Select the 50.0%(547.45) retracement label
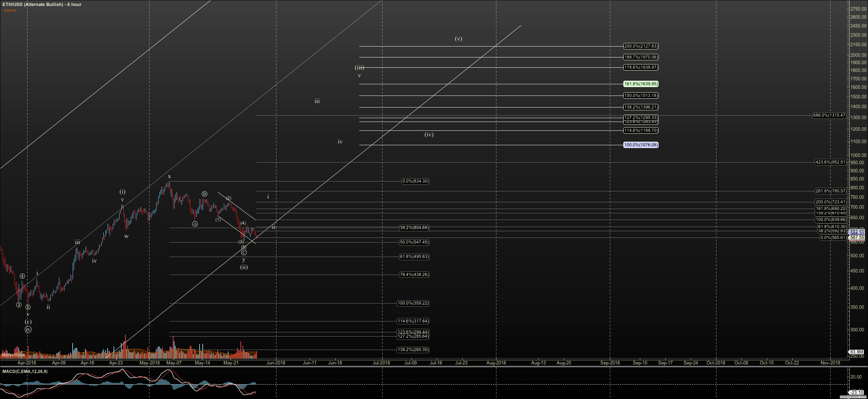The image size is (868, 399). click(414, 242)
